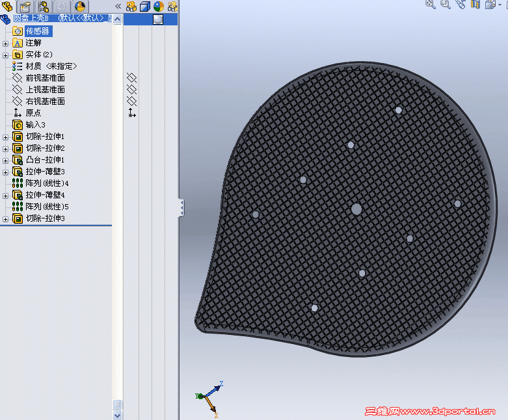Switch to the ConfigurationManager tab
This screenshot has height=420, width=508.
(x=43, y=6)
